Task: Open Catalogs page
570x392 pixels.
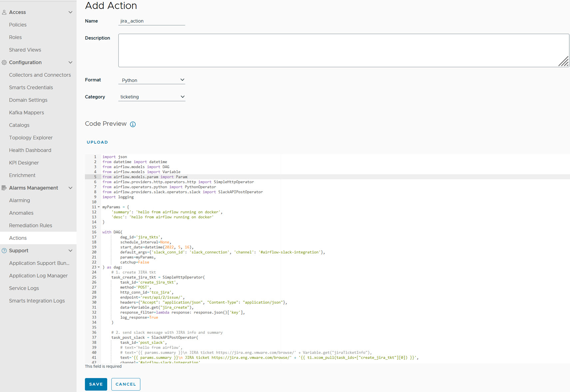Action: coord(19,125)
